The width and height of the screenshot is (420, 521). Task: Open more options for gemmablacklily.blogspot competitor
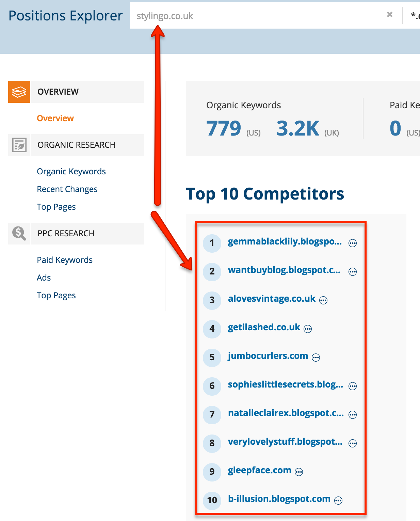353,243
